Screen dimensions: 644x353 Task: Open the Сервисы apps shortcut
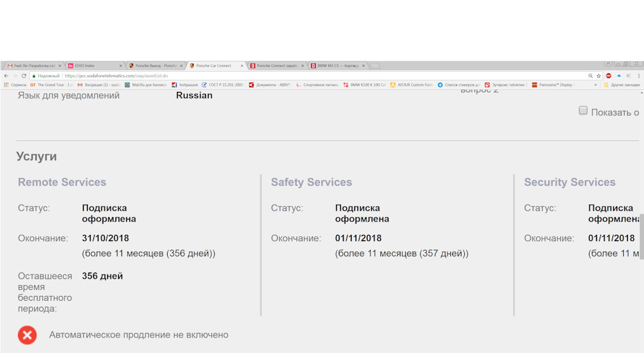(15, 85)
